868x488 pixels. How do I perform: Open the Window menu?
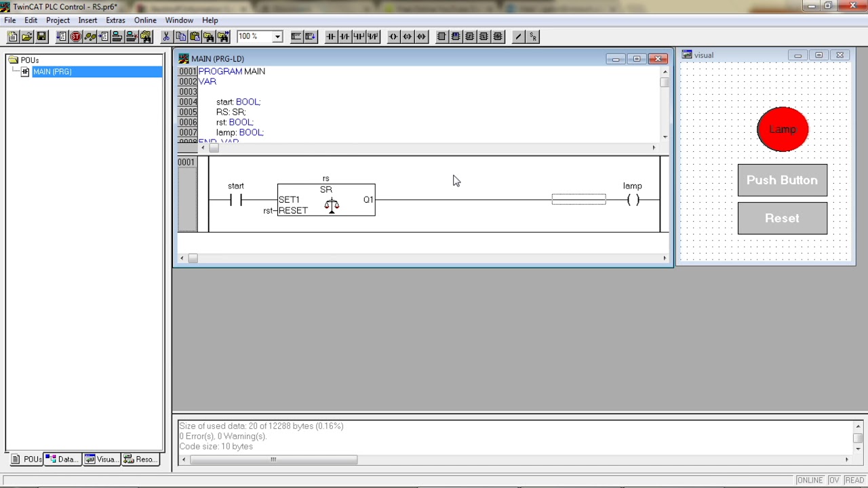[179, 20]
